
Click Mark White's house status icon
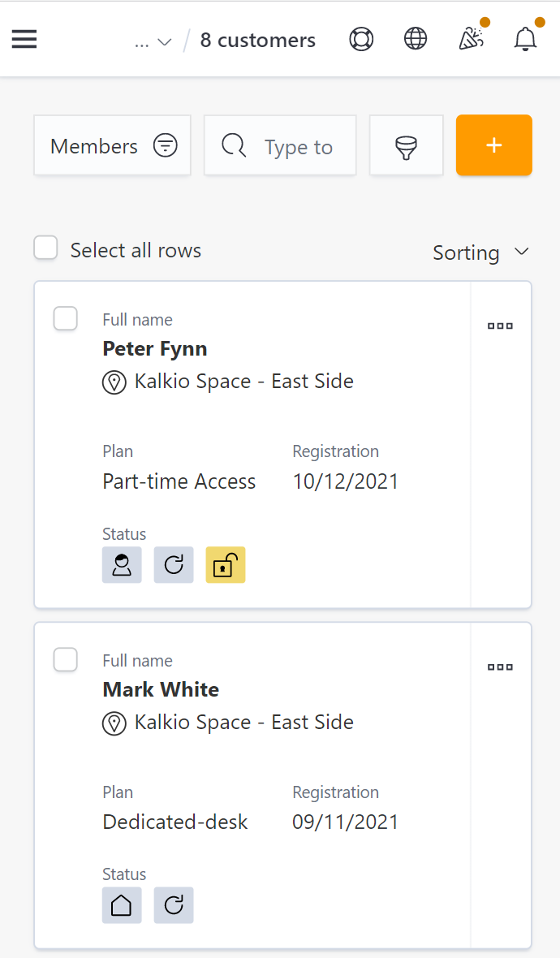pos(122,905)
